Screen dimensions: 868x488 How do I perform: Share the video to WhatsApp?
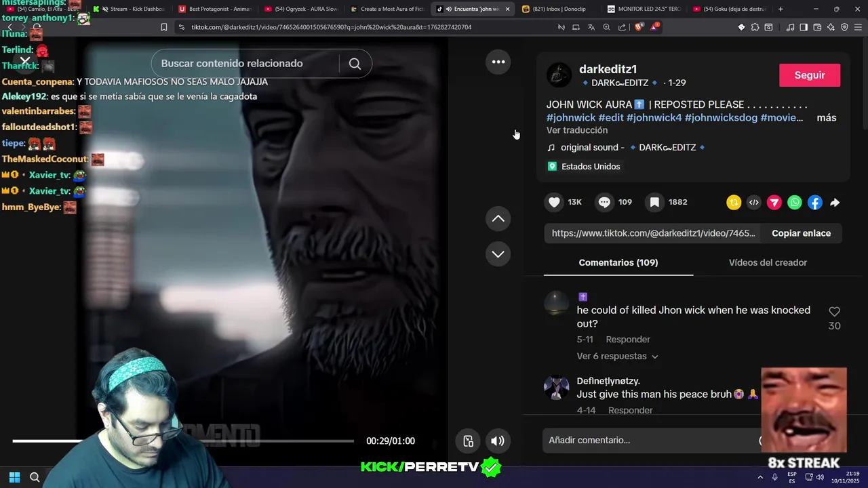tap(795, 202)
